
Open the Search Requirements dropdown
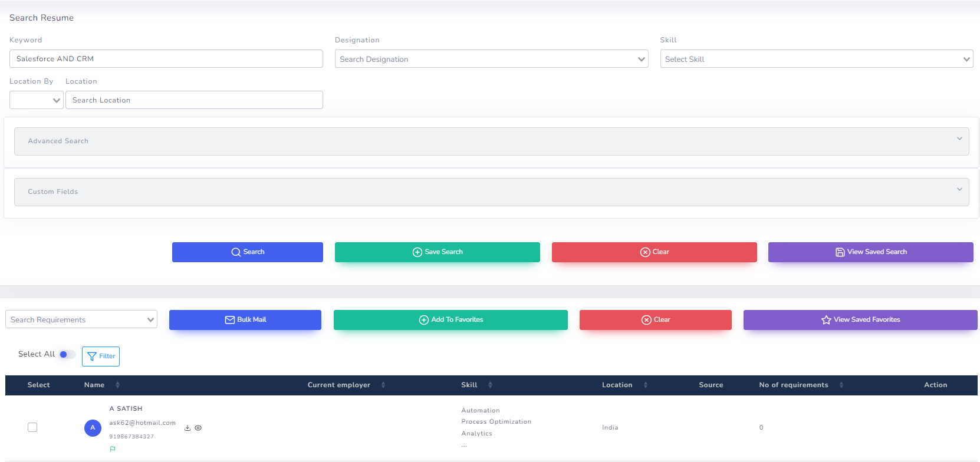81,319
